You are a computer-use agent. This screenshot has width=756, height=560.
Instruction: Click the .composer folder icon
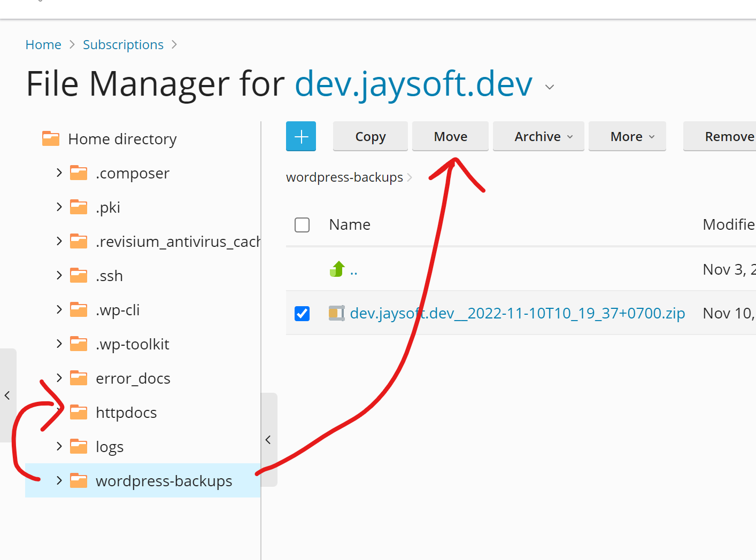coord(79,173)
